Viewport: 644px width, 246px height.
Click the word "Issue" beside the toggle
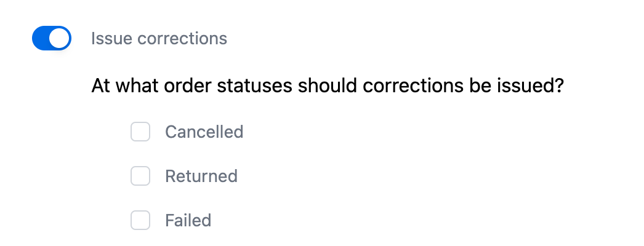(x=112, y=39)
